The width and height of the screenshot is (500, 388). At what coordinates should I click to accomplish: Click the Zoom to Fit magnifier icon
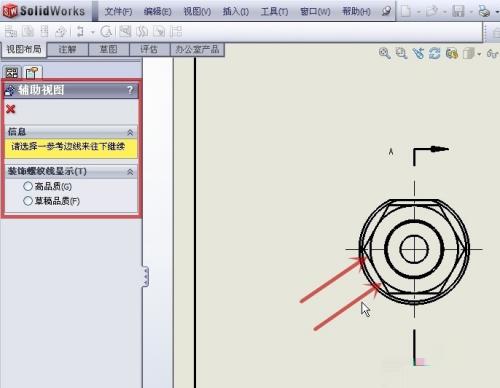point(385,53)
